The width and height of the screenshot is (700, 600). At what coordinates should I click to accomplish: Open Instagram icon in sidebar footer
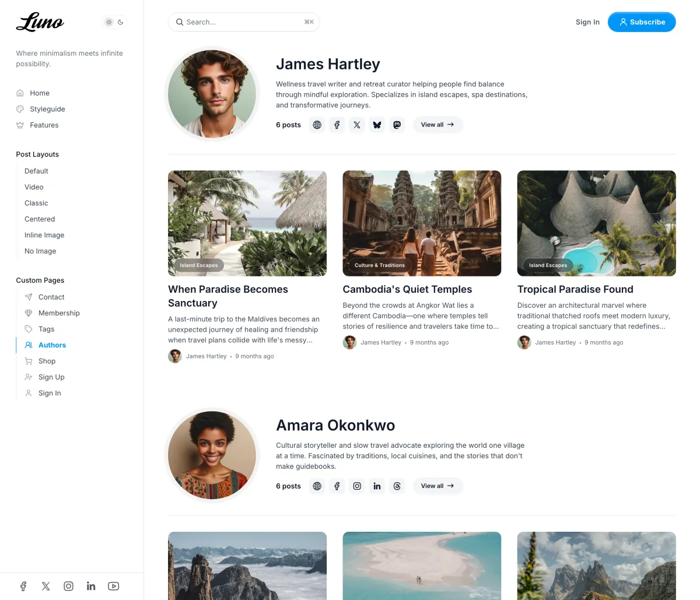[68, 587]
